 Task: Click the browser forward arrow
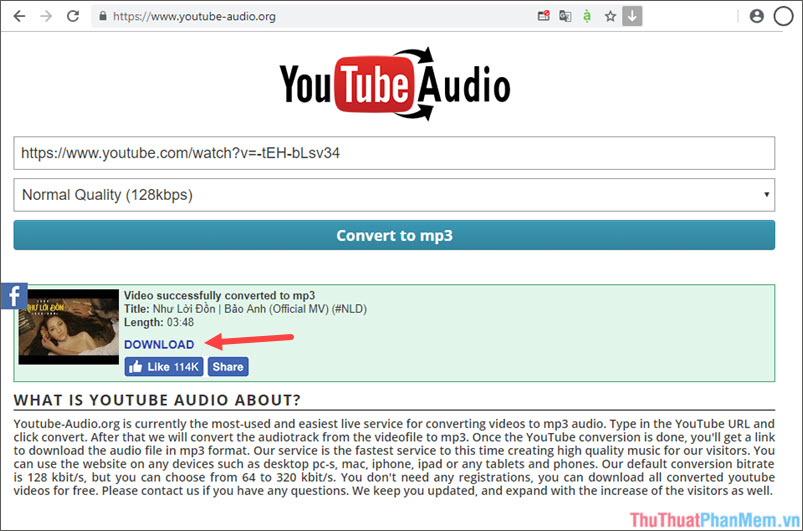click(46, 16)
